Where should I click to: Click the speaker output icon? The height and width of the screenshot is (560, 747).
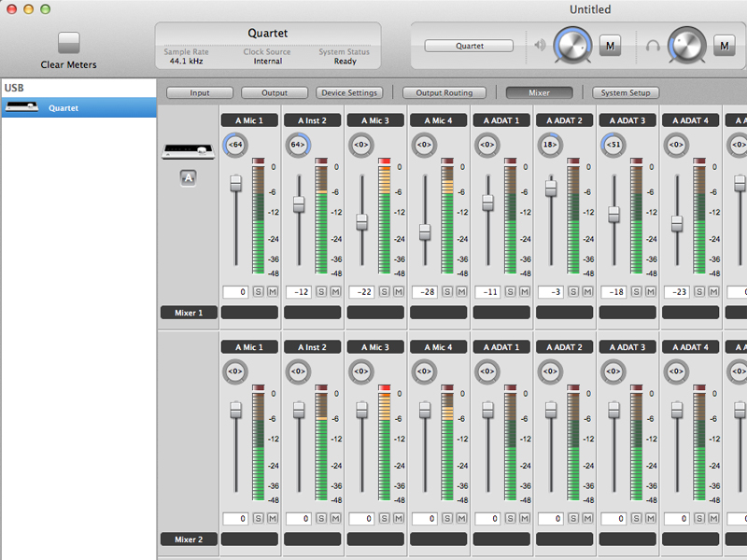click(x=540, y=45)
